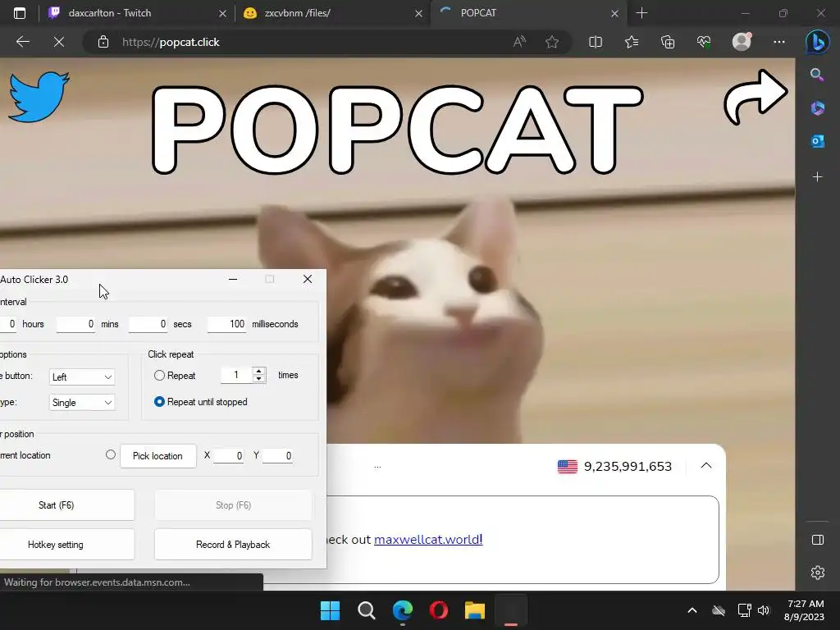Viewport: 840px width, 630px height.
Task: Open taskbar Search
Action: tap(367, 610)
